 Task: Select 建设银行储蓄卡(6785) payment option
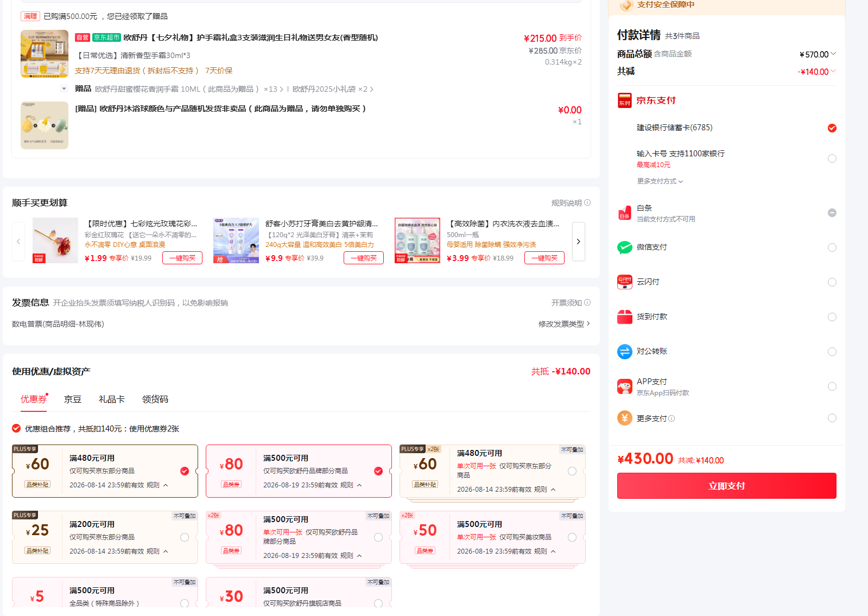click(x=832, y=128)
